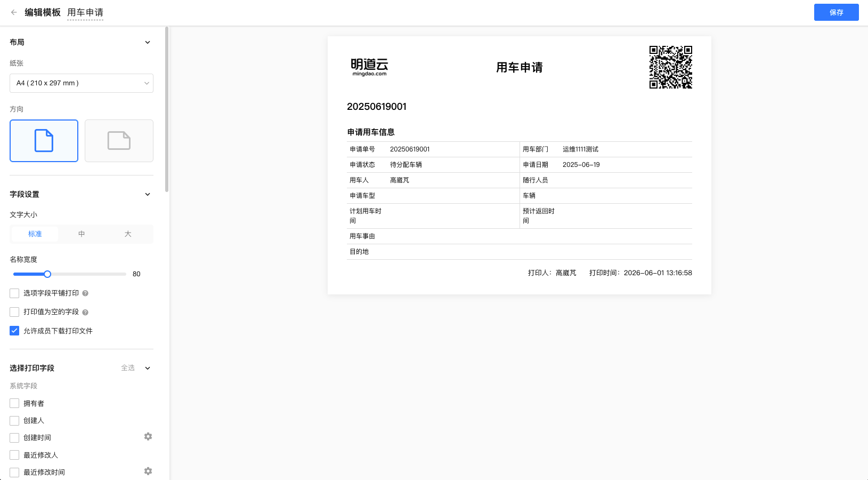Viewport: 868px width, 480px height.
Task: Click the 保存 button
Action: click(x=836, y=12)
